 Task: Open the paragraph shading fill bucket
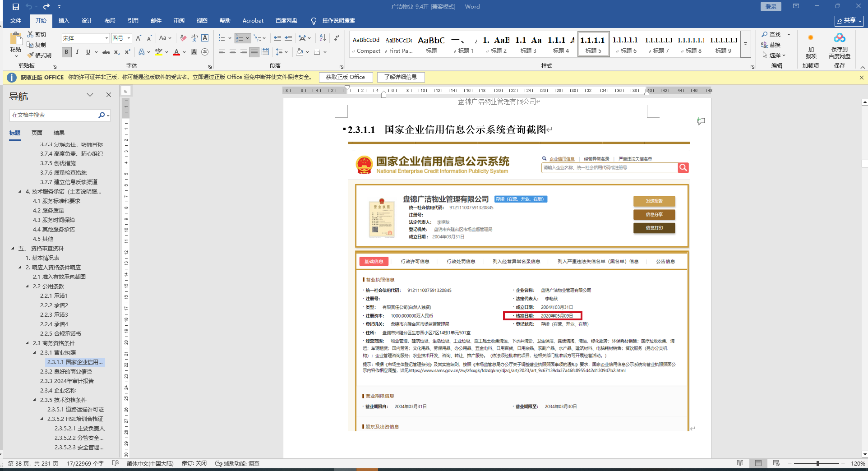point(300,52)
